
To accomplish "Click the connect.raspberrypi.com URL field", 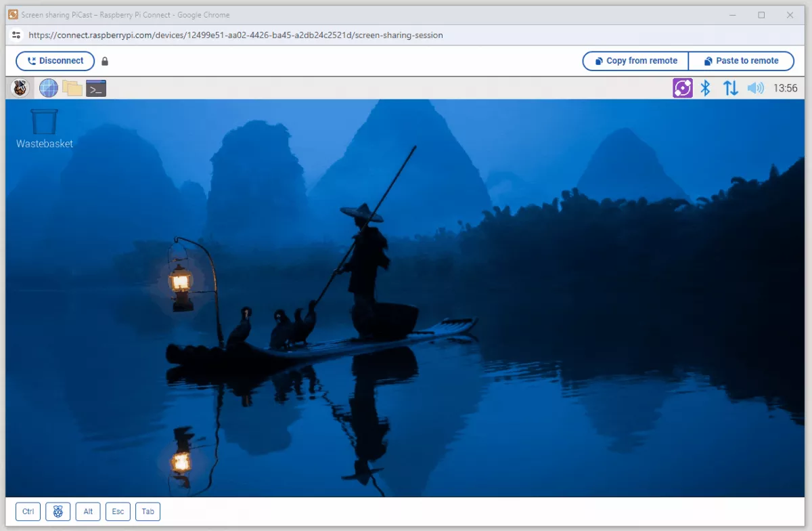I will [235, 35].
